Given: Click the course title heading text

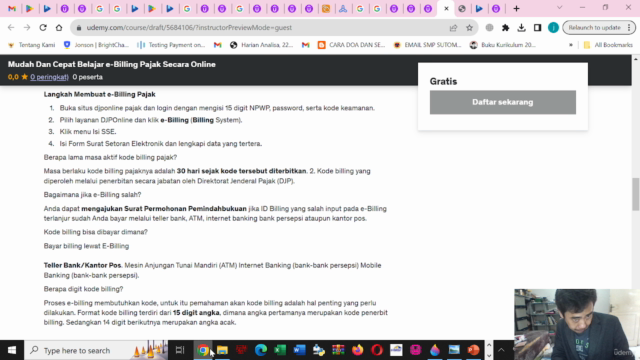Looking at the screenshot, I should pos(111,64).
